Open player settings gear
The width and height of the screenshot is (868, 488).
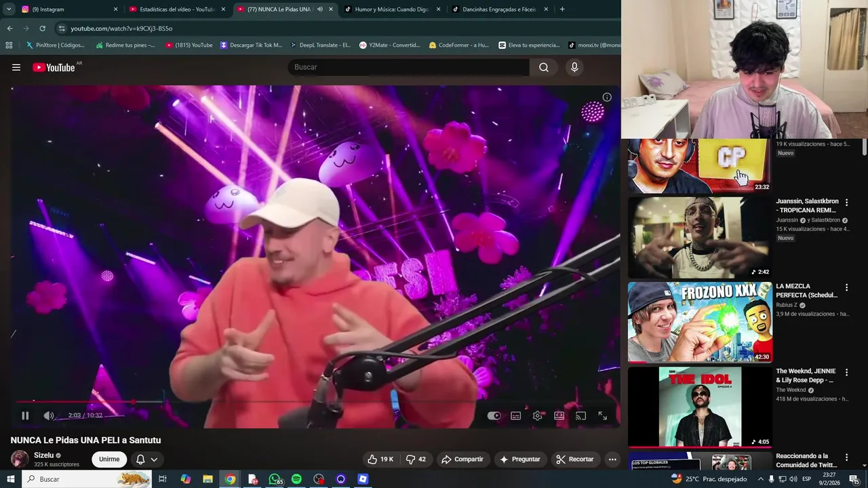coord(538,415)
